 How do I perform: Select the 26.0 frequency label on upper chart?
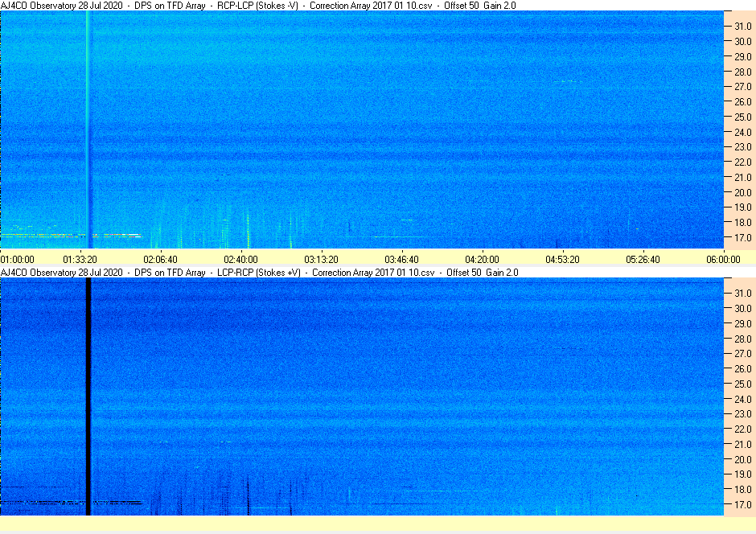point(743,101)
